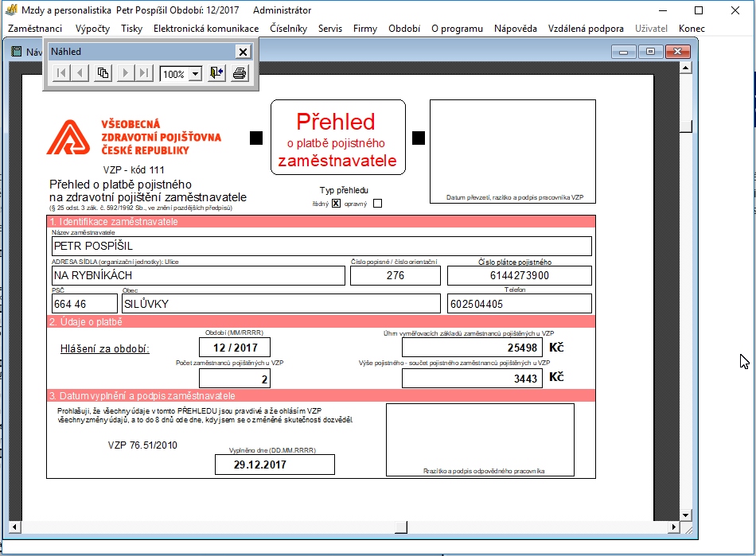Image resolution: width=756 pixels, height=556 pixels.
Task: Click the opravný checkbox on the form
Action: (x=377, y=204)
